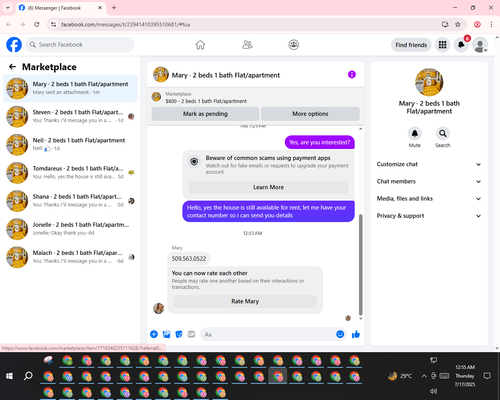Open the Friends icon in top navigation
Image resolution: width=500 pixels, height=400 pixels.
[x=247, y=45]
